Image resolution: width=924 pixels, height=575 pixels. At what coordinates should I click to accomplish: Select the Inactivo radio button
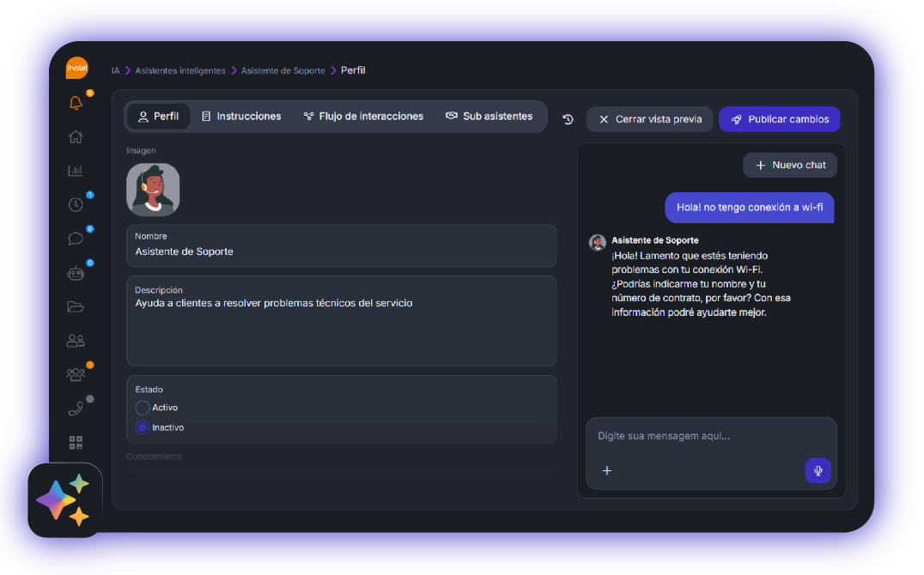click(142, 427)
